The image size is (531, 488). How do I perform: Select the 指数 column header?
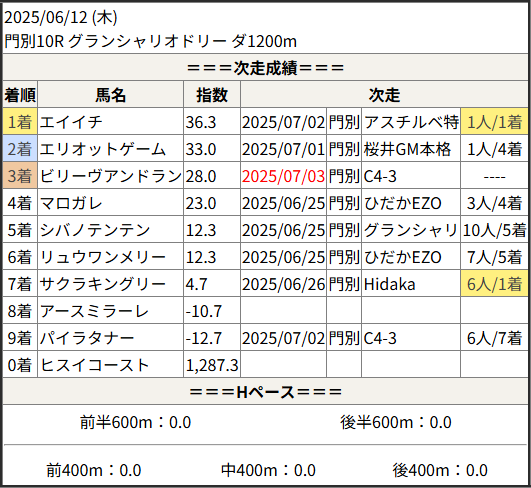click(212, 94)
